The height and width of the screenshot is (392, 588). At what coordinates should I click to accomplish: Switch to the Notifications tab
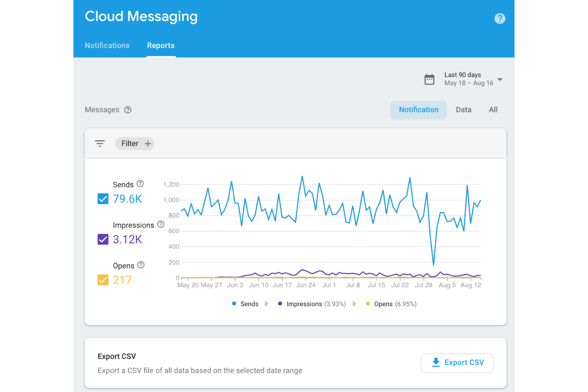[107, 45]
